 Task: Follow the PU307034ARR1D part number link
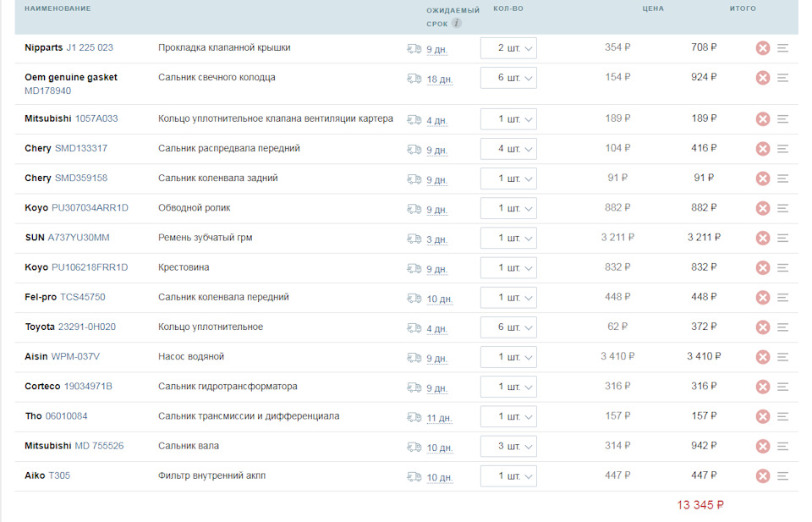(x=91, y=208)
